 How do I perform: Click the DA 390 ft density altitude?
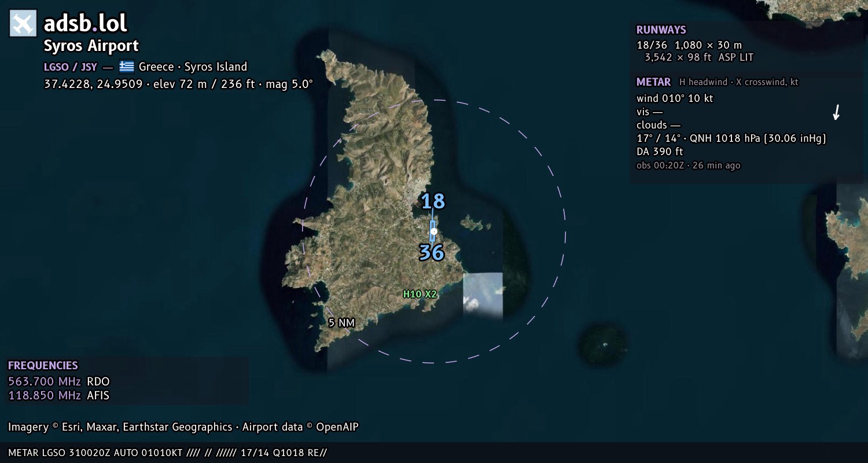[x=660, y=152]
